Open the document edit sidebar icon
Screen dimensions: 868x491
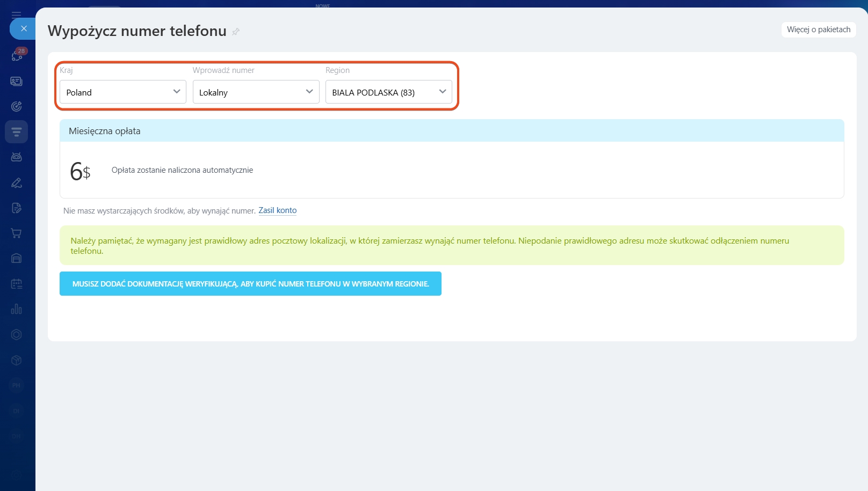[17, 208]
